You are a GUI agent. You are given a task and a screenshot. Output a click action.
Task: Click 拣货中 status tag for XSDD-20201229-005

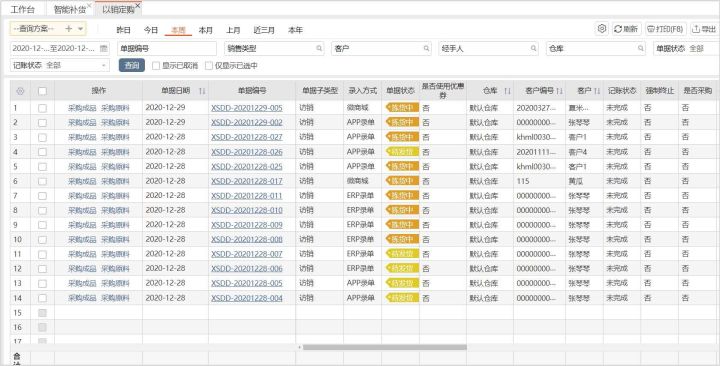pyautogui.click(x=402, y=108)
